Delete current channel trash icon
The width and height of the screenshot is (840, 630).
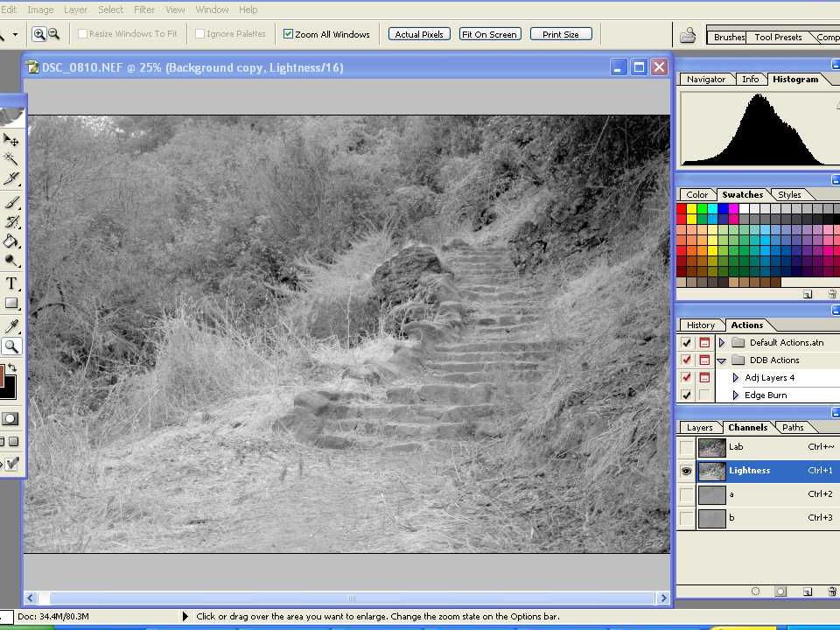(x=832, y=591)
